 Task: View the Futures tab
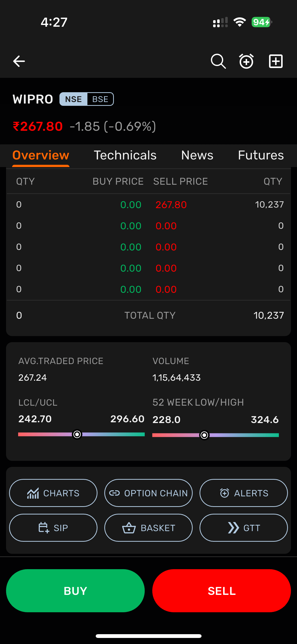[x=261, y=155]
